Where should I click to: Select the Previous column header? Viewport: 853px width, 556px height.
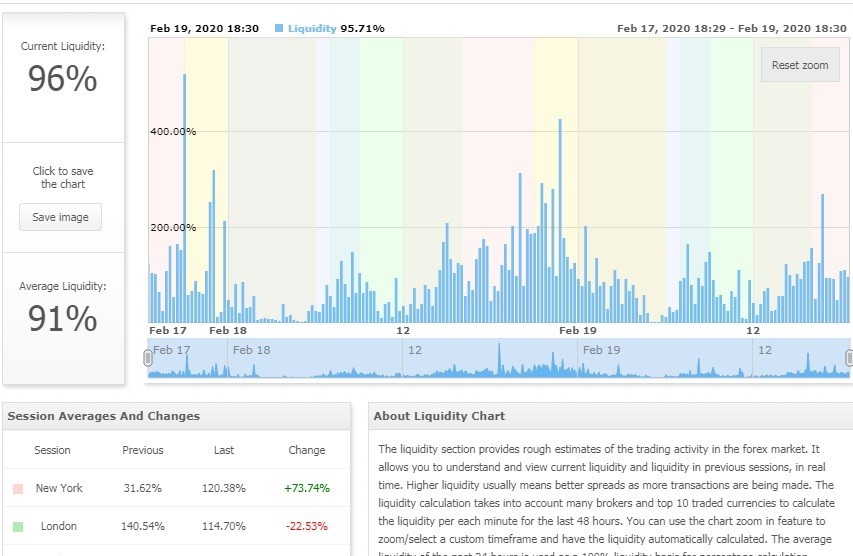143,450
